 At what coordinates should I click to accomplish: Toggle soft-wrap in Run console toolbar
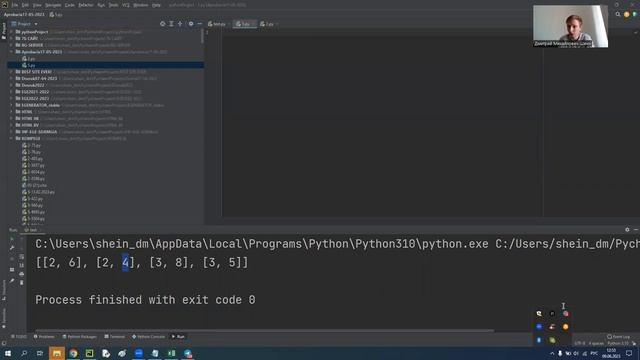pos(22,257)
